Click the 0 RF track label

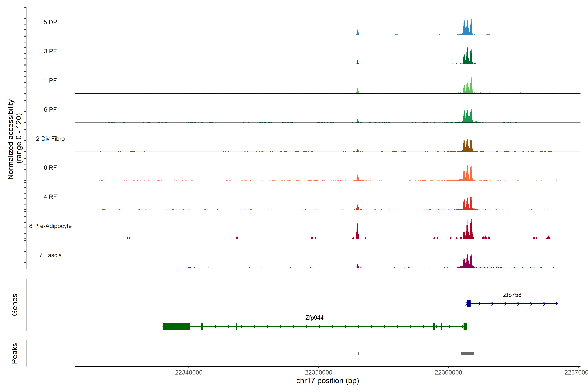[x=50, y=168]
